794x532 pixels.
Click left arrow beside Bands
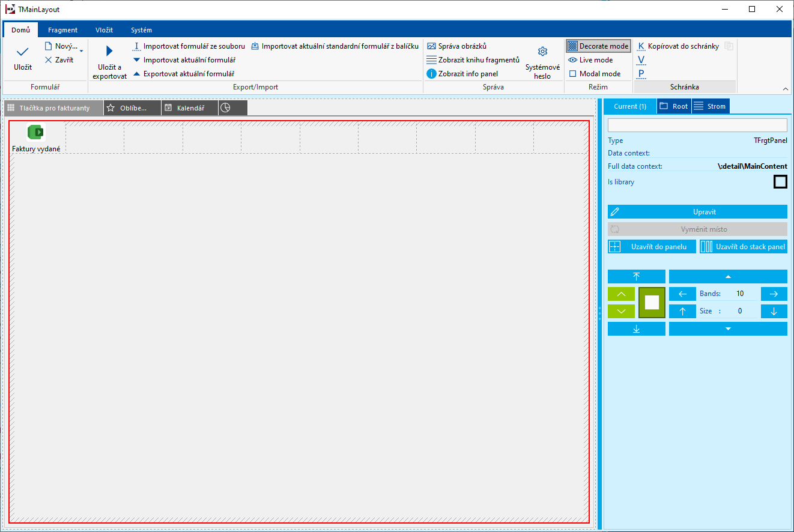pyautogui.click(x=682, y=294)
